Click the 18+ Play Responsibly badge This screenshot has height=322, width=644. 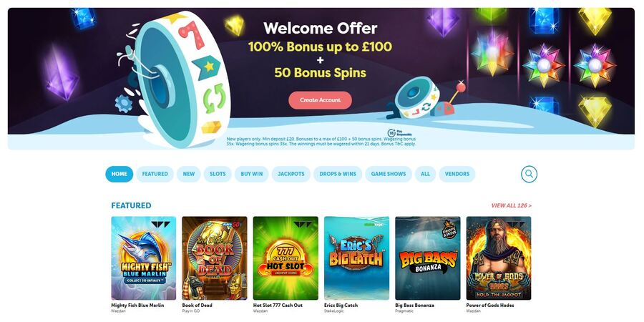396,132
